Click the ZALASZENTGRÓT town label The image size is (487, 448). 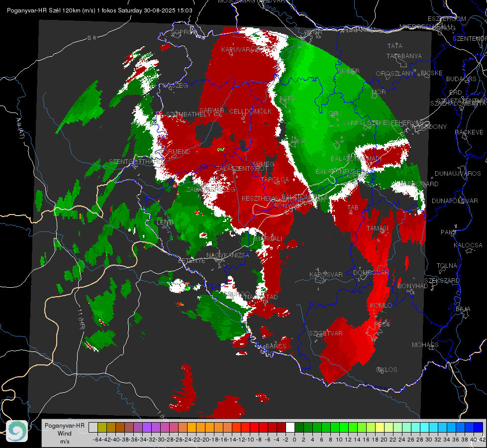(242, 169)
